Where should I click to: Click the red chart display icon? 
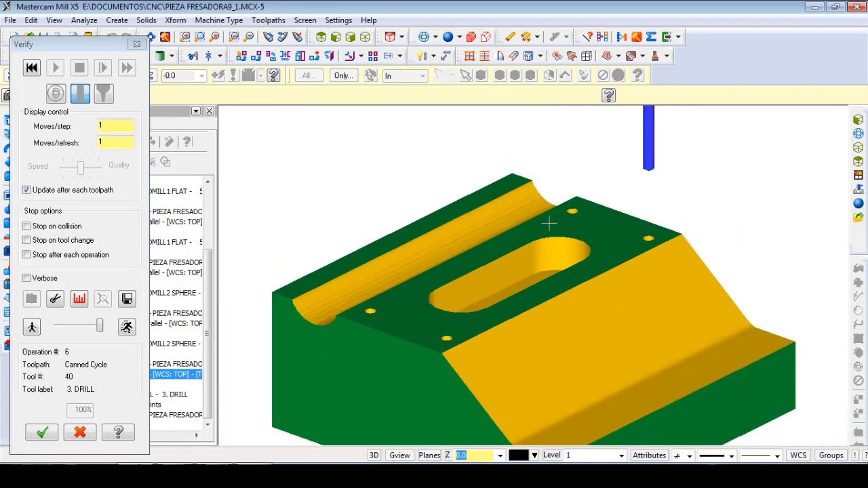[x=79, y=299]
